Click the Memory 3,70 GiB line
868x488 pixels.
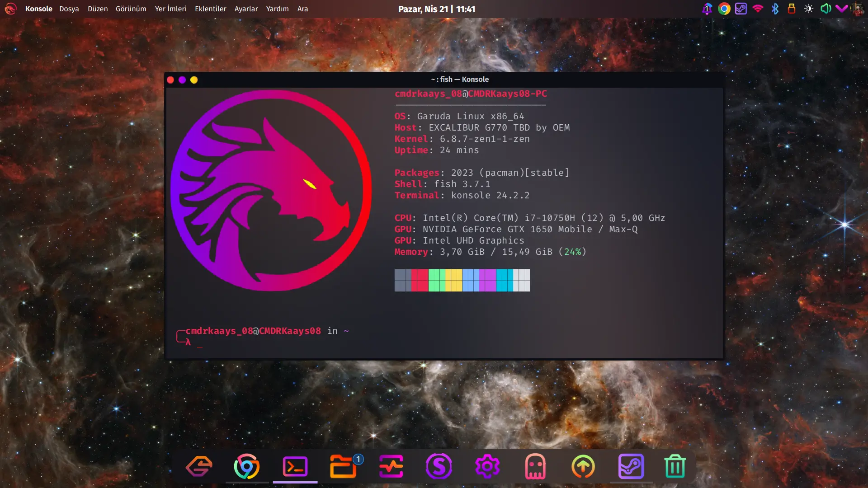491,252
